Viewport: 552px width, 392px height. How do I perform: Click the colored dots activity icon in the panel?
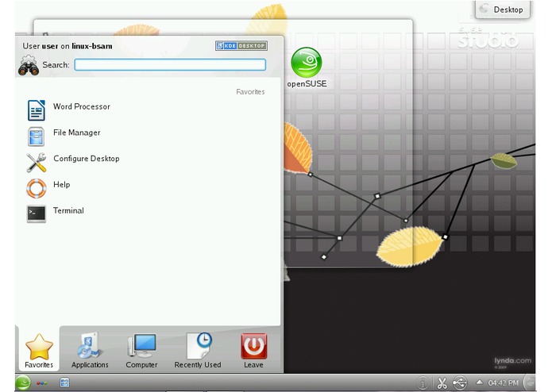coord(42,382)
